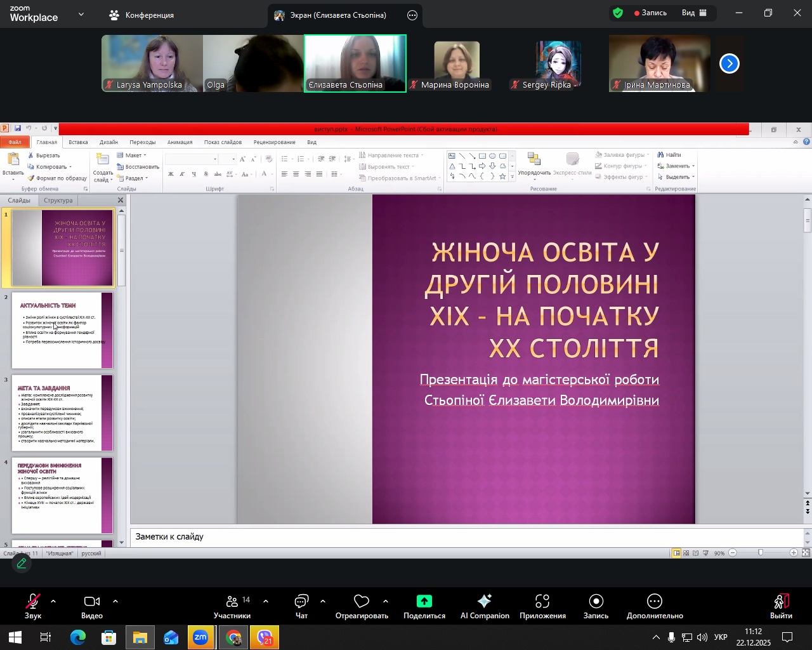Open screen share options ellipsis button
Screen dimensions: 812x650
point(412,15)
